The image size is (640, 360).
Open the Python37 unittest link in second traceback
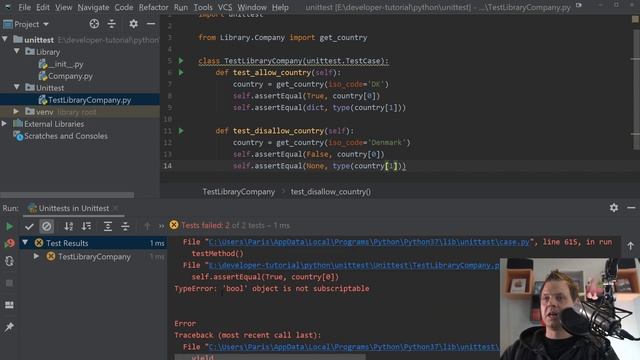pyautogui.click(x=354, y=347)
